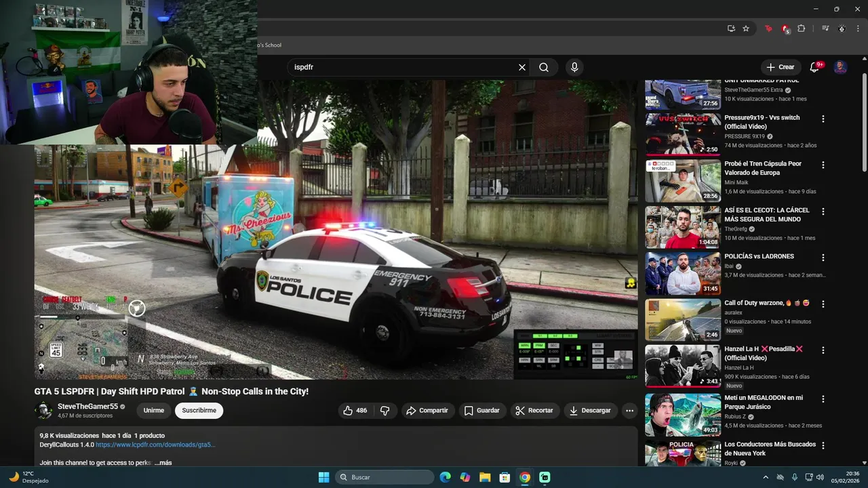
Task: Click the Crear button
Action: click(x=781, y=67)
